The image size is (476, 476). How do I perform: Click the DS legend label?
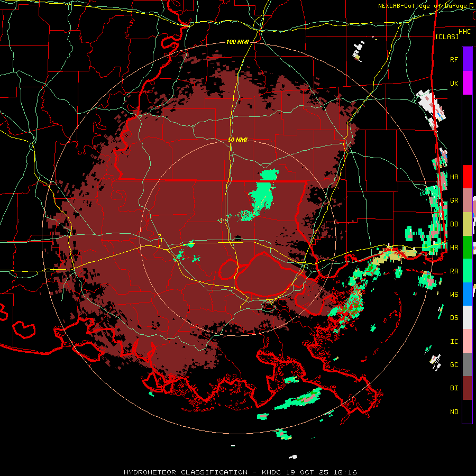tap(454, 318)
